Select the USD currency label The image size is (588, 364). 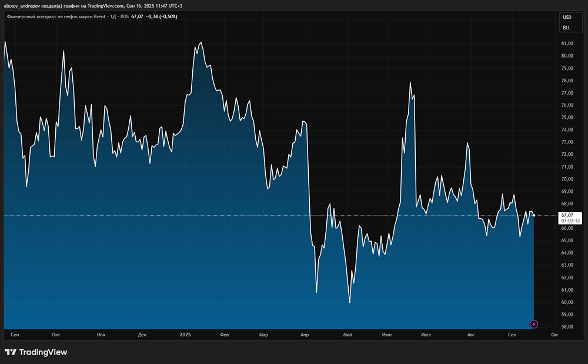coord(567,17)
